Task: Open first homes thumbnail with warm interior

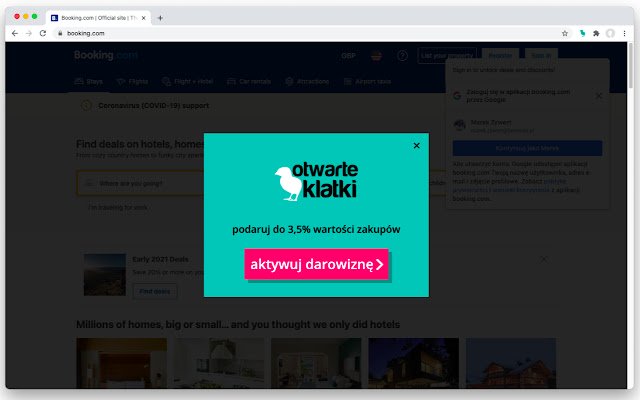Action: pos(122,363)
